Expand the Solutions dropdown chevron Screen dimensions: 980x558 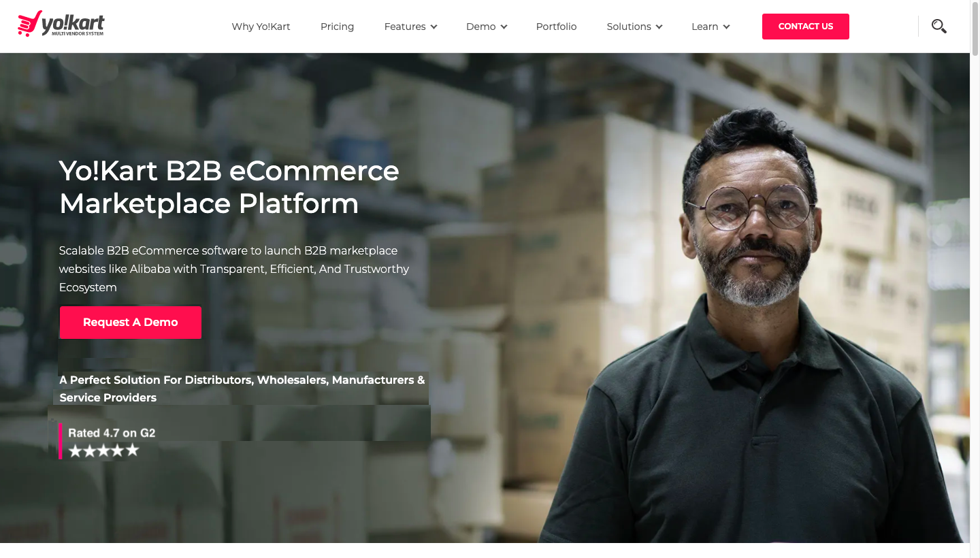[x=659, y=27]
